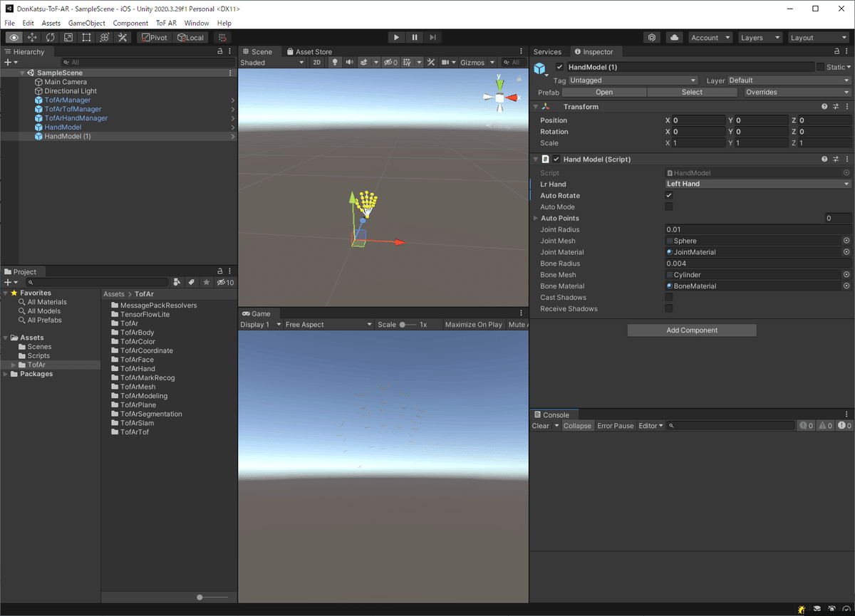Start Play mode
Image resolution: width=855 pixels, height=616 pixels.
click(397, 37)
